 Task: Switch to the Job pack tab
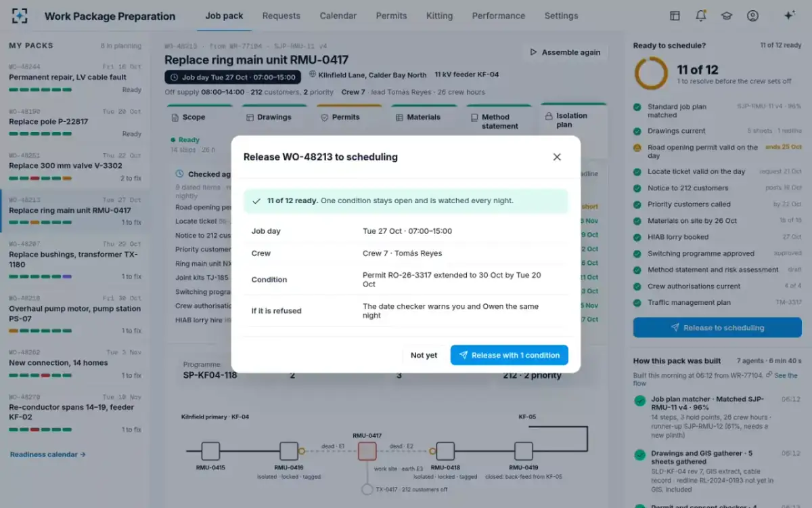point(224,16)
